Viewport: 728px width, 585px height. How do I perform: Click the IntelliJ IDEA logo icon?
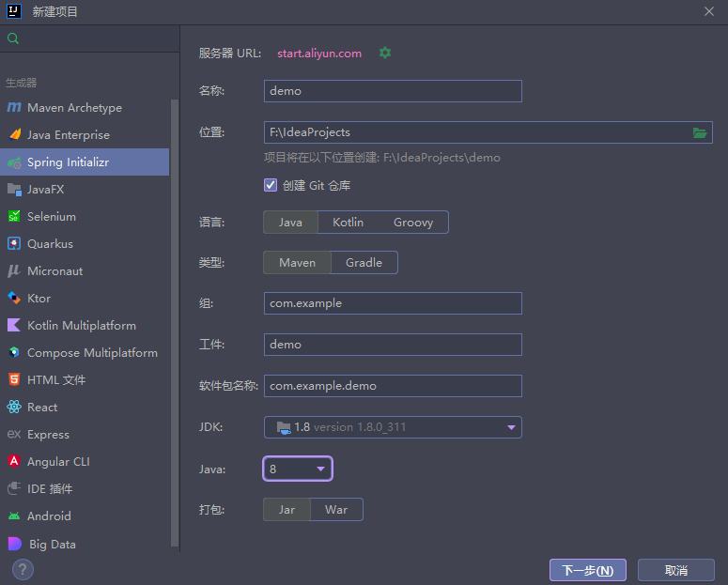pyautogui.click(x=14, y=11)
